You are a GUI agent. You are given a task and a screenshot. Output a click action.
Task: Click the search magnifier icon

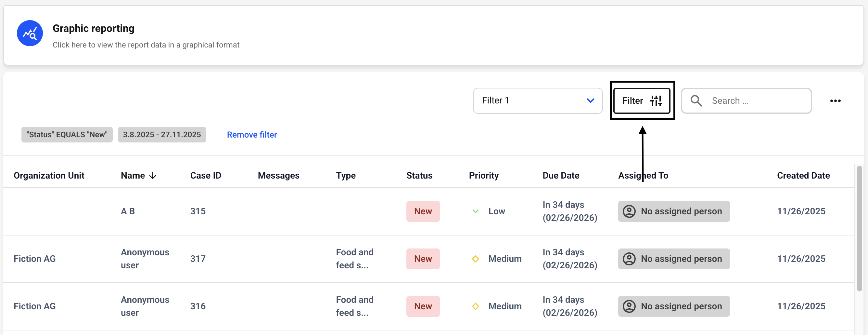tap(696, 101)
